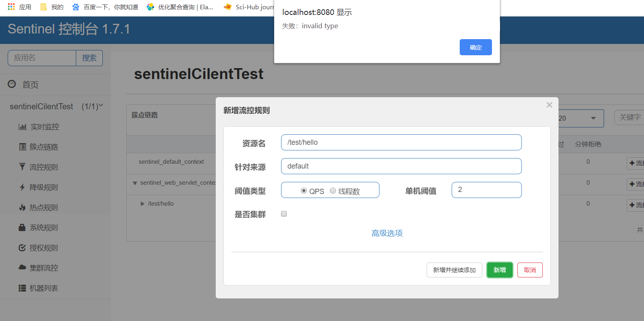Close the 新增流控规则 dialog with the X
The height and width of the screenshot is (321, 644).
click(x=549, y=105)
